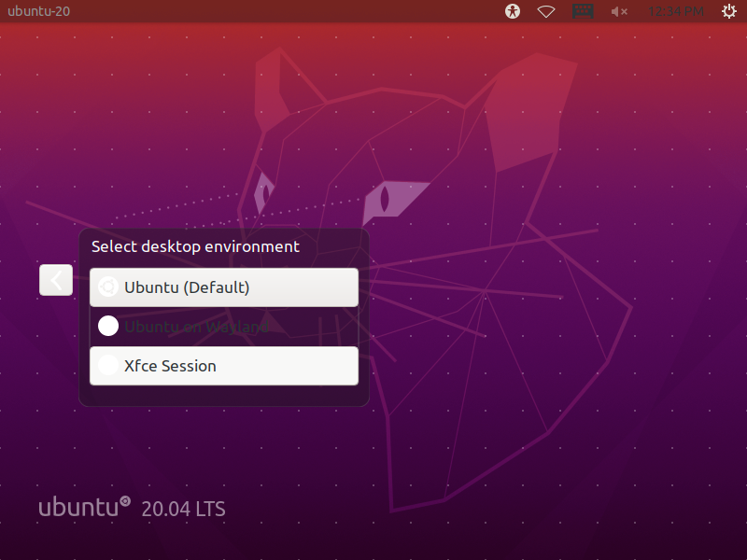
Task: Select the Ubuntu (Default) session
Action: pos(224,287)
